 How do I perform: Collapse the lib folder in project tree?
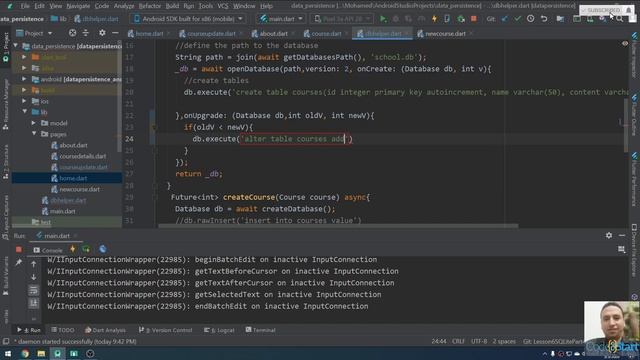point(24,111)
